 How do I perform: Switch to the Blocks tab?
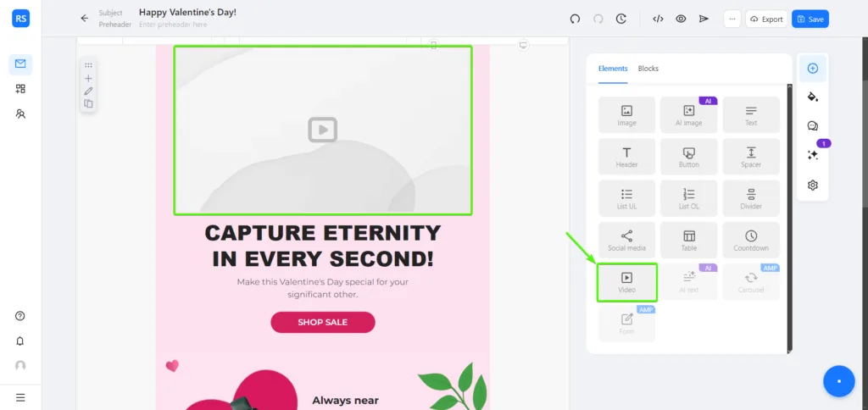(x=648, y=69)
